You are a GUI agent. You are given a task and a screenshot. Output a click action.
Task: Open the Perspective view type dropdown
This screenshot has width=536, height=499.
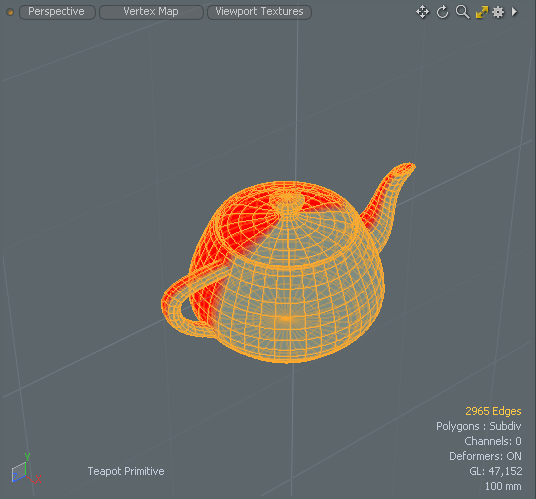[57, 12]
